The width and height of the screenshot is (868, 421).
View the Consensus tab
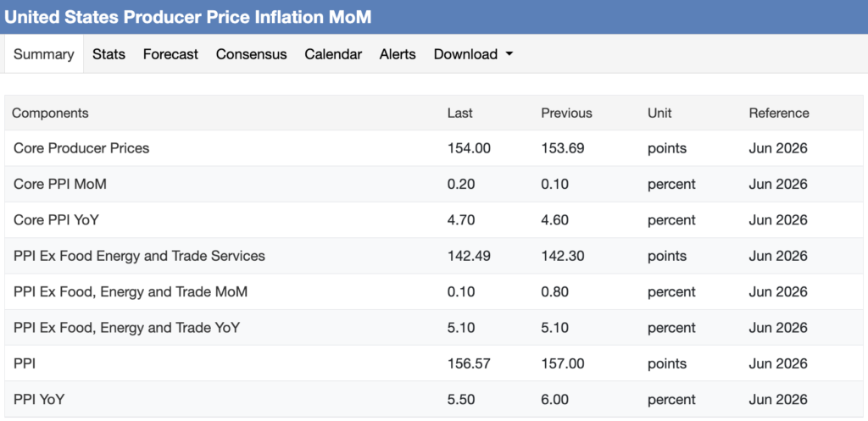point(251,54)
